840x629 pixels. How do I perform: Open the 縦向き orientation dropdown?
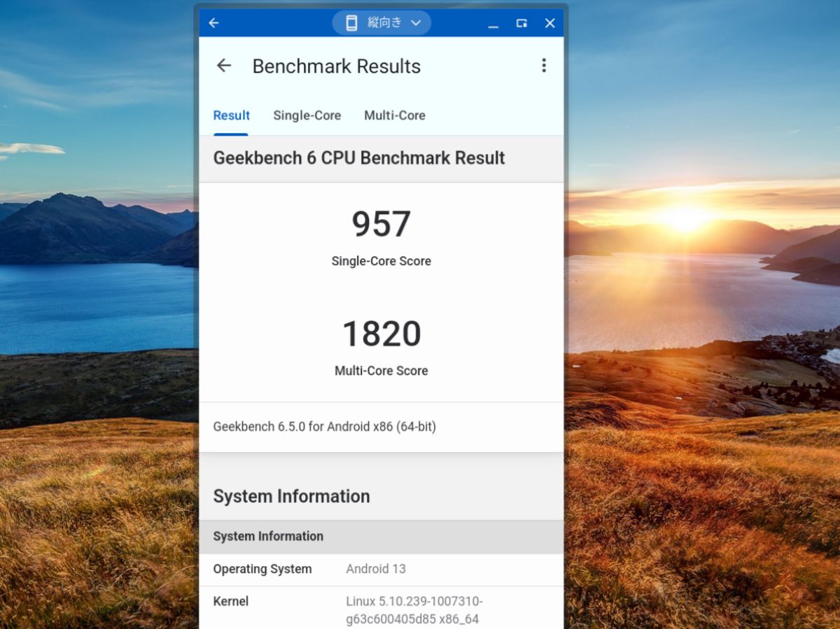(x=384, y=22)
